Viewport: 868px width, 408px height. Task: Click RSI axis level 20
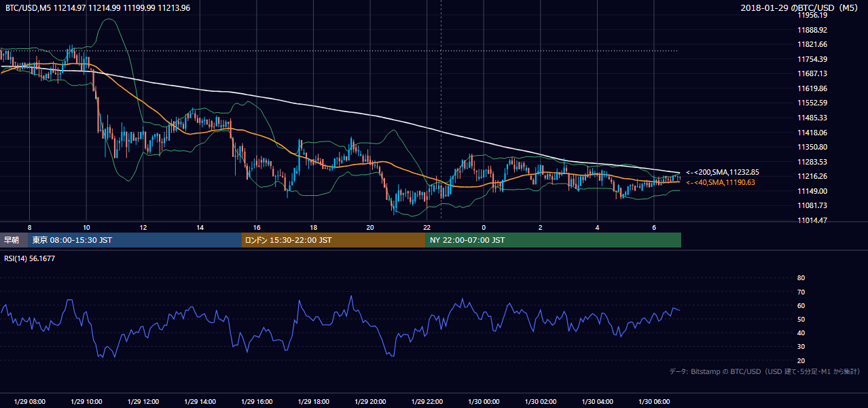click(801, 360)
